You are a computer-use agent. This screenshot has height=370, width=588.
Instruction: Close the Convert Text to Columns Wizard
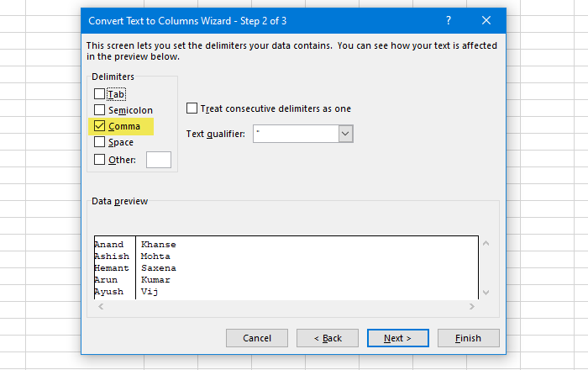[x=486, y=20]
